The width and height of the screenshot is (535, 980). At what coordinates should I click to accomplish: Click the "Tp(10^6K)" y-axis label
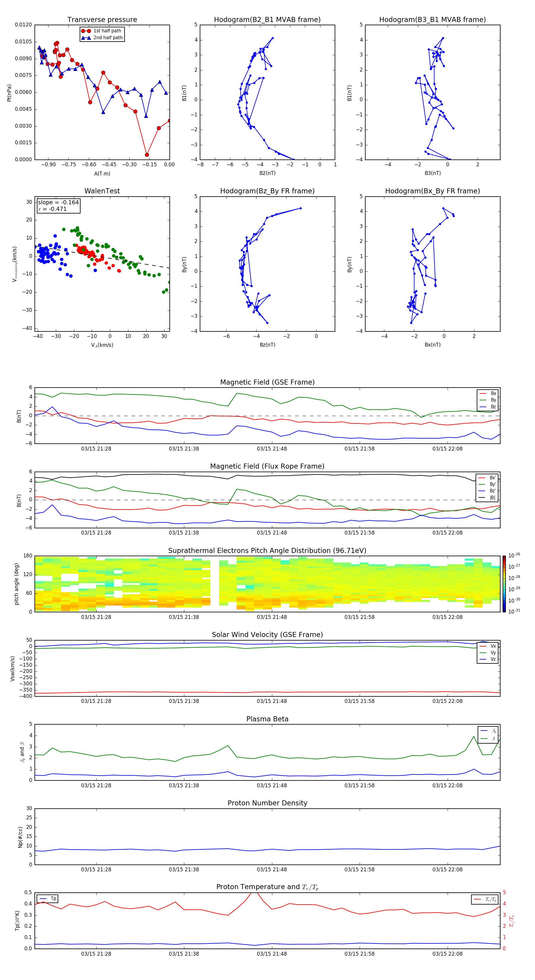pyautogui.click(x=17, y=921)
